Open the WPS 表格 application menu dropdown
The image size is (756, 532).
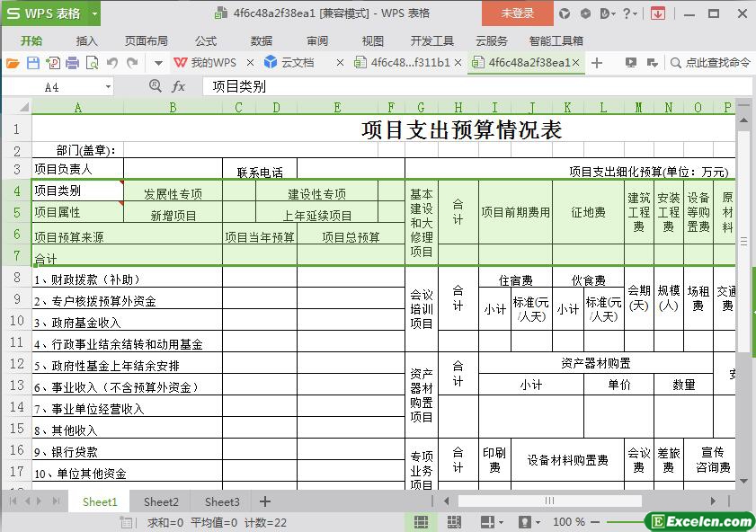point(95,13)
